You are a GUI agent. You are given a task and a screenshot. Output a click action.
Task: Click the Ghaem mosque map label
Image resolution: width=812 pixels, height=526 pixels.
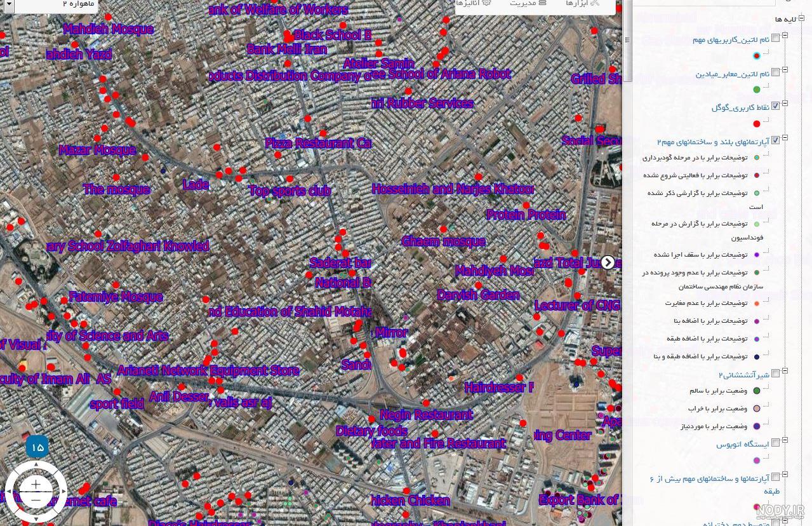(444, 241)
